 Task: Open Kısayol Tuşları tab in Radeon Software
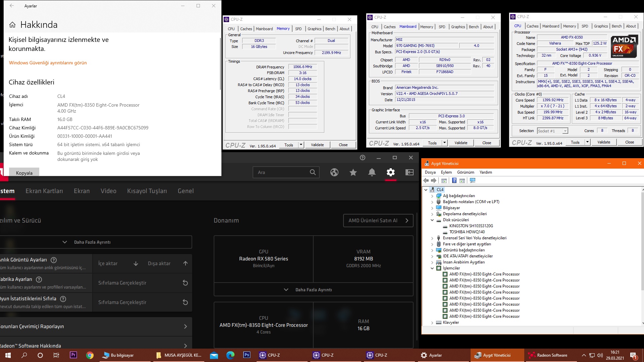pos(147,191)
